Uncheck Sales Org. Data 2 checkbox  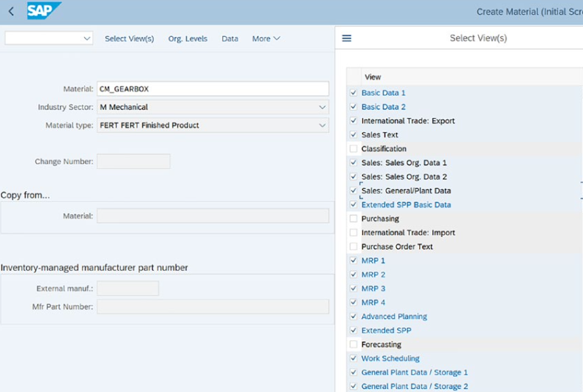353,176
